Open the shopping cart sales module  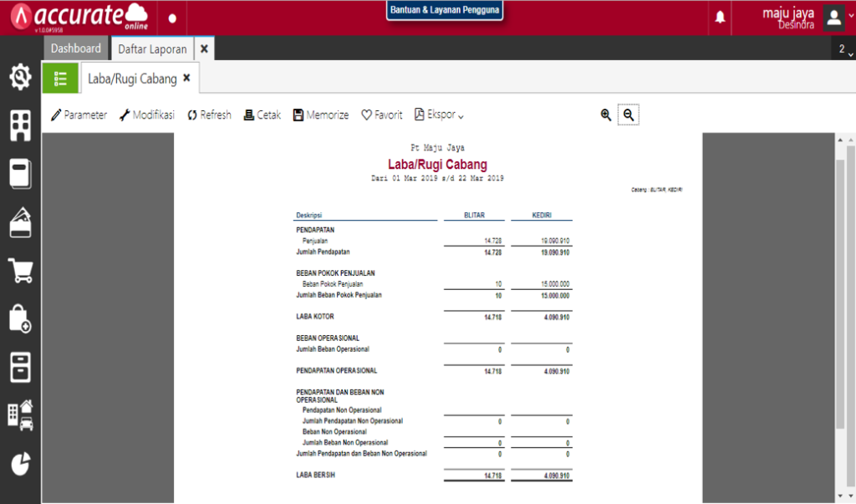coord(21,270)
